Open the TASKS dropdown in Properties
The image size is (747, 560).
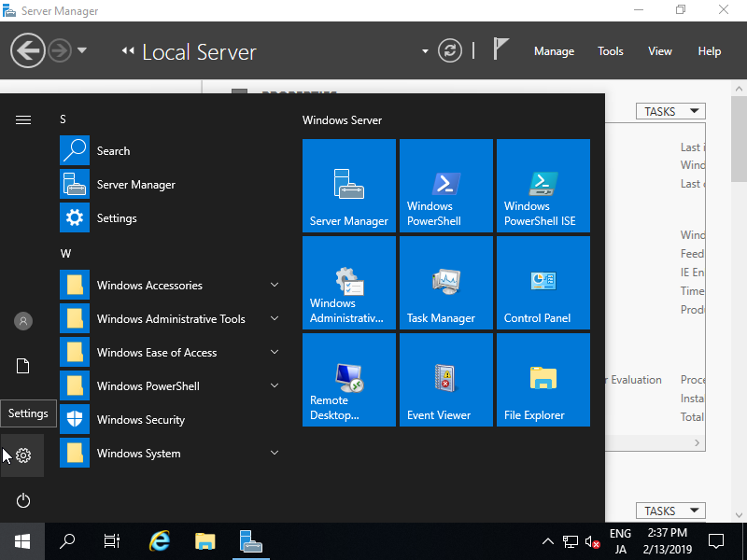[669, 110]
